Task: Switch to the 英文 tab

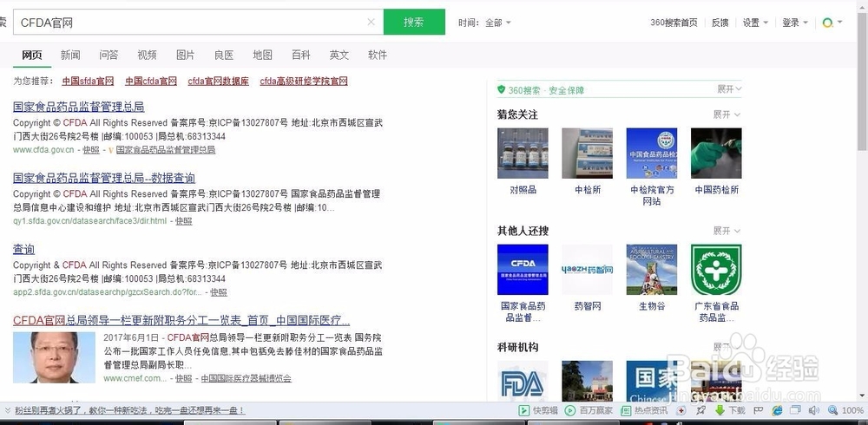Action: (339, 55)
